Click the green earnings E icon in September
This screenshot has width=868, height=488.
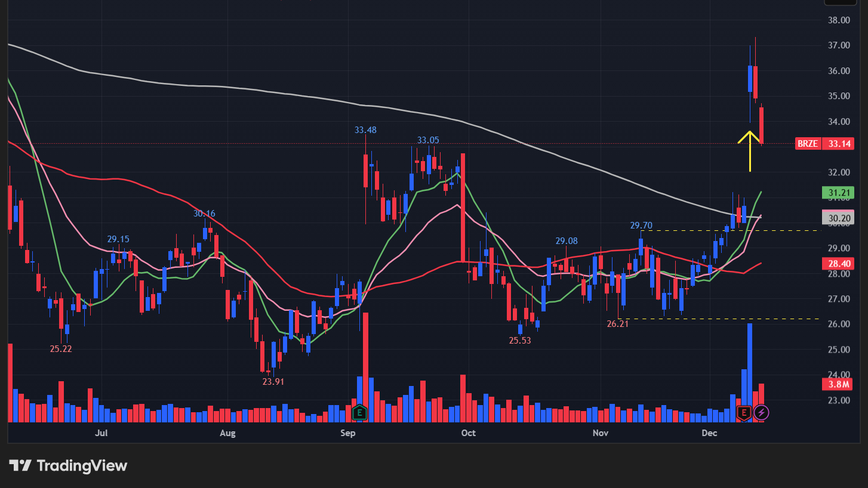(x=359, y=412)
